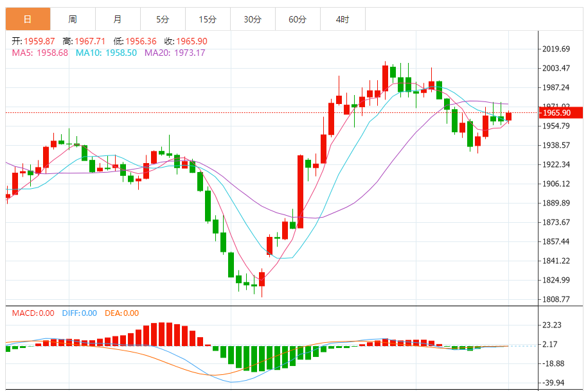Click the 1922.34 price axis label
Image resolution: width=588 pixels, height=391 pixels.
click(x=556, y=164)
